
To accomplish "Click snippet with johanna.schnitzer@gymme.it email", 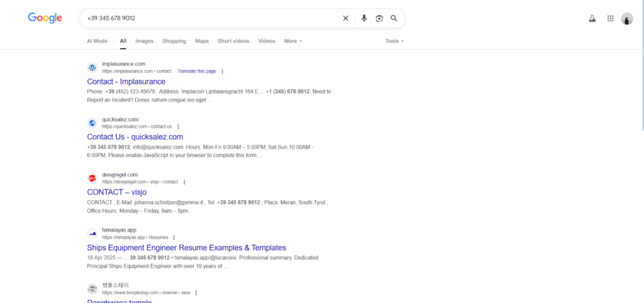I will pos(208,207).
